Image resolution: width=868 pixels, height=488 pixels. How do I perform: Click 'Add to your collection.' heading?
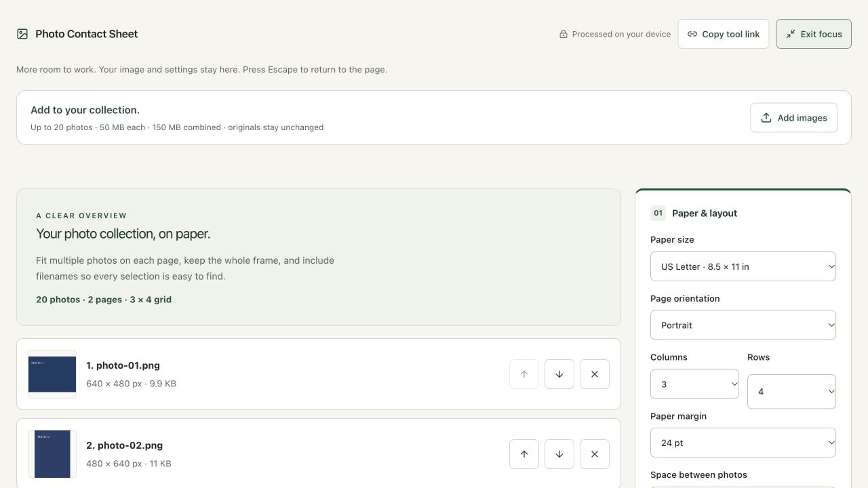point(85,110)
